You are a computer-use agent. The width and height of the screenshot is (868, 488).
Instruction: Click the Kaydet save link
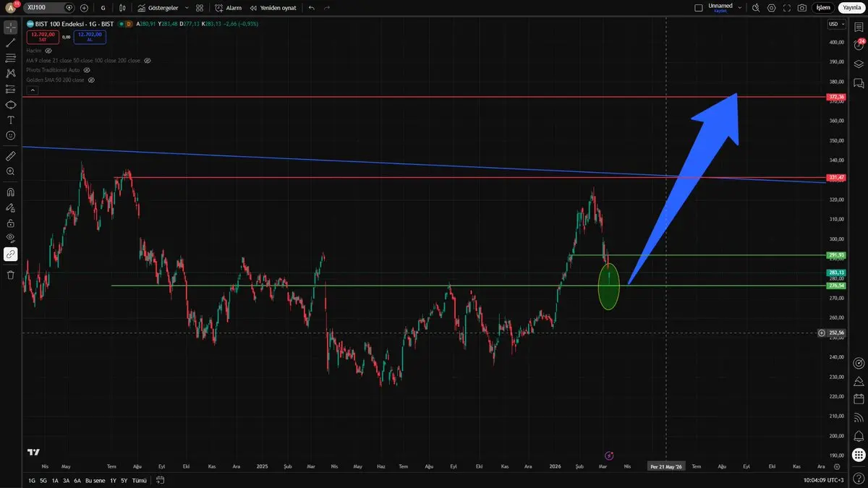tap(720, 11)
